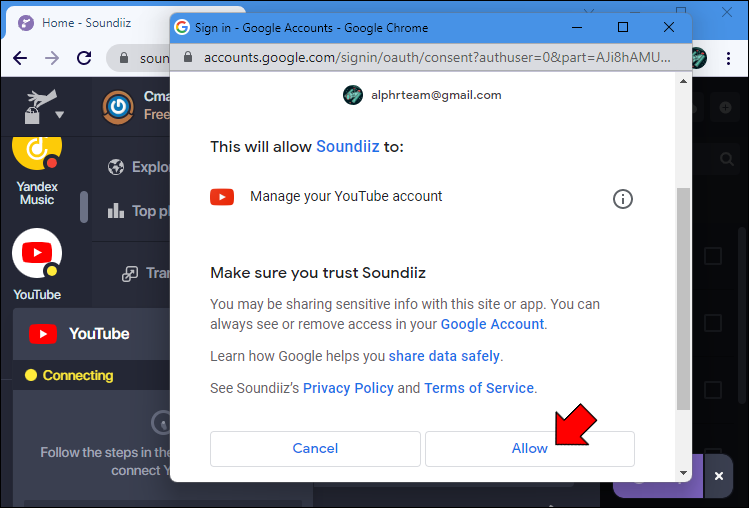Click the lock icon in popup address bar
749x508 pixels.
click(x=188, y=57)
